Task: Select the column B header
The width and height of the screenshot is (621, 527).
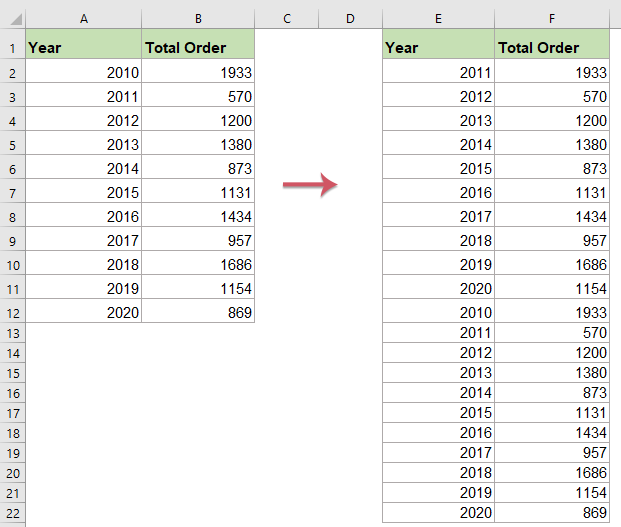Action: (198, 19)
